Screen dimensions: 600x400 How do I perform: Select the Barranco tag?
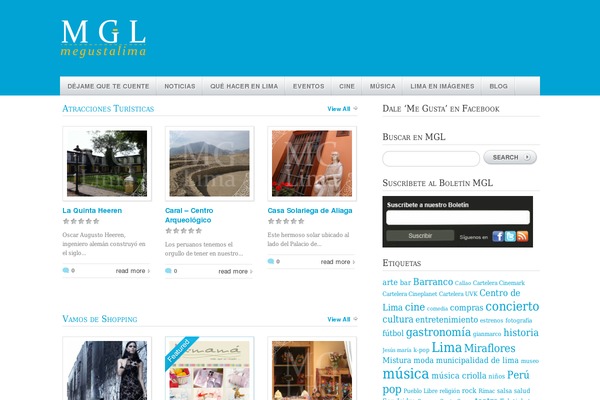point(433,282)
